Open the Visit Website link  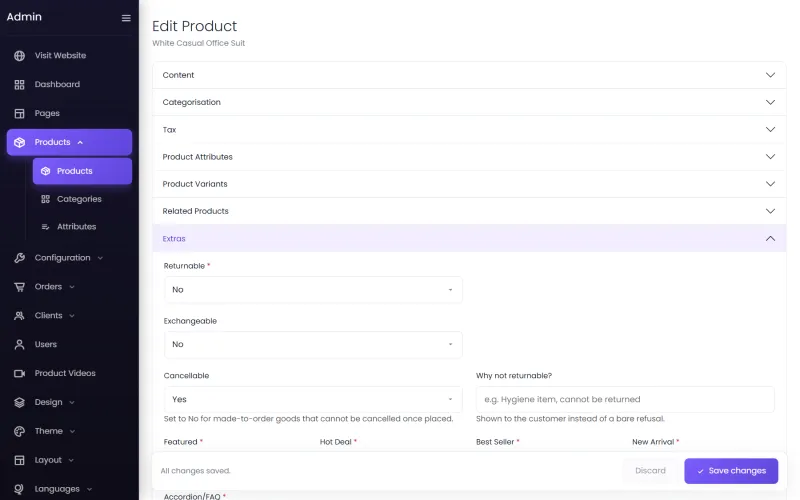click(69, 56)
